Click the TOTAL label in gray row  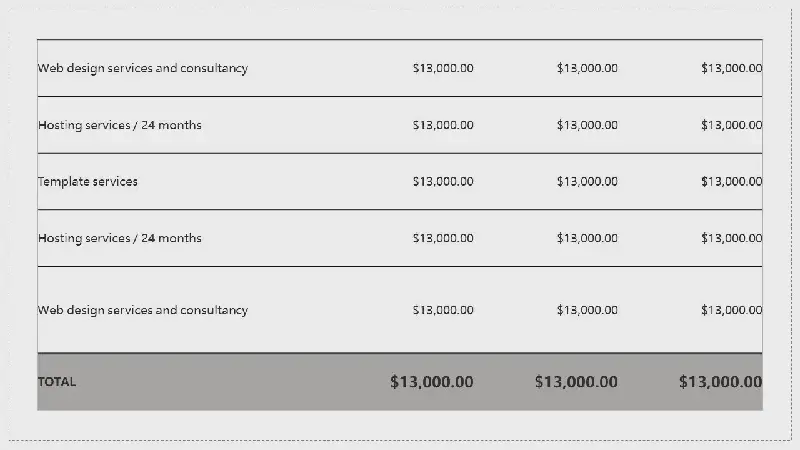tap(57, 382)
